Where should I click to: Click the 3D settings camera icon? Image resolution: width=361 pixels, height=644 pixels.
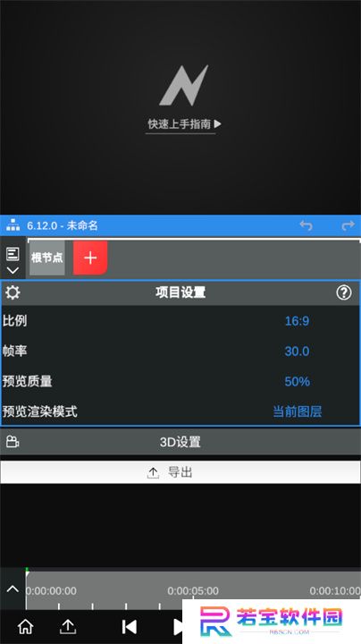point(13,442)
